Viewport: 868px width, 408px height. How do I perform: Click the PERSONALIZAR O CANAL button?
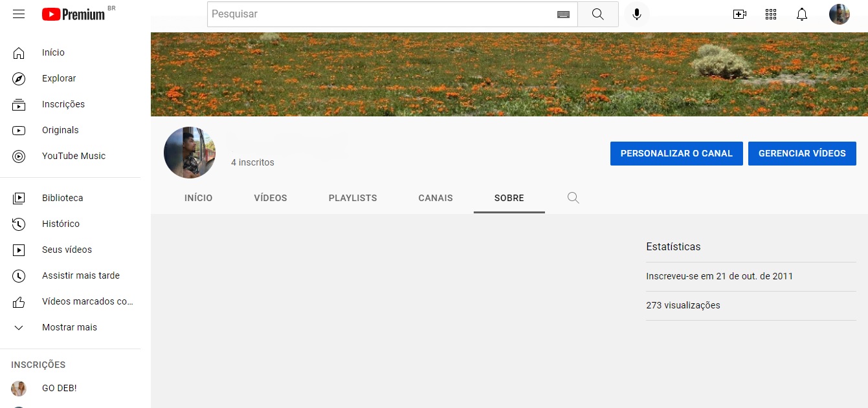click(x=676, y=153)
